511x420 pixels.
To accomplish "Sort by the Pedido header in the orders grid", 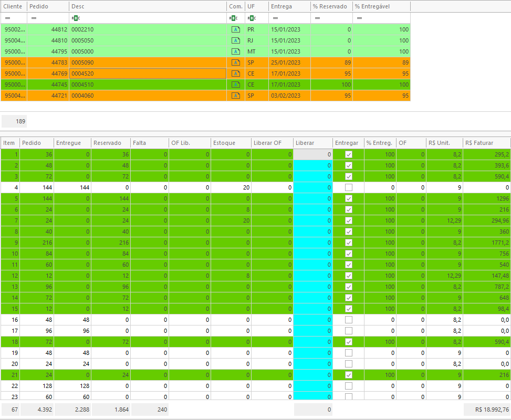I will (x=47, y=6).
